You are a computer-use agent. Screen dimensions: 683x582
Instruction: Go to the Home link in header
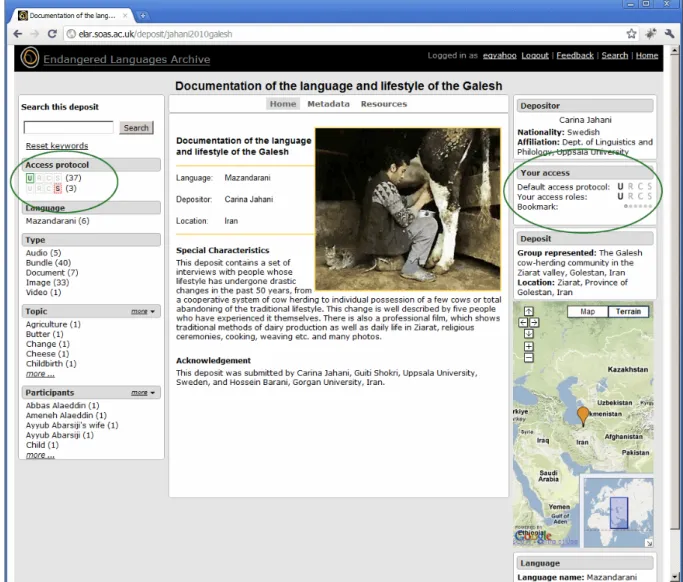pos(647,55)
